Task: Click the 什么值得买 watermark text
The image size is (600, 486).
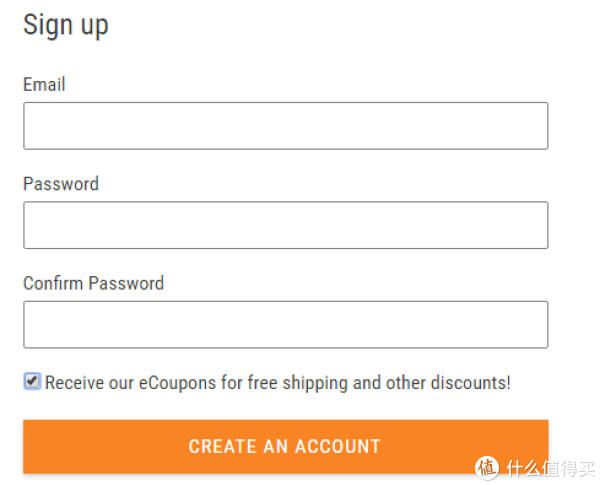Action: click(551, 468)
